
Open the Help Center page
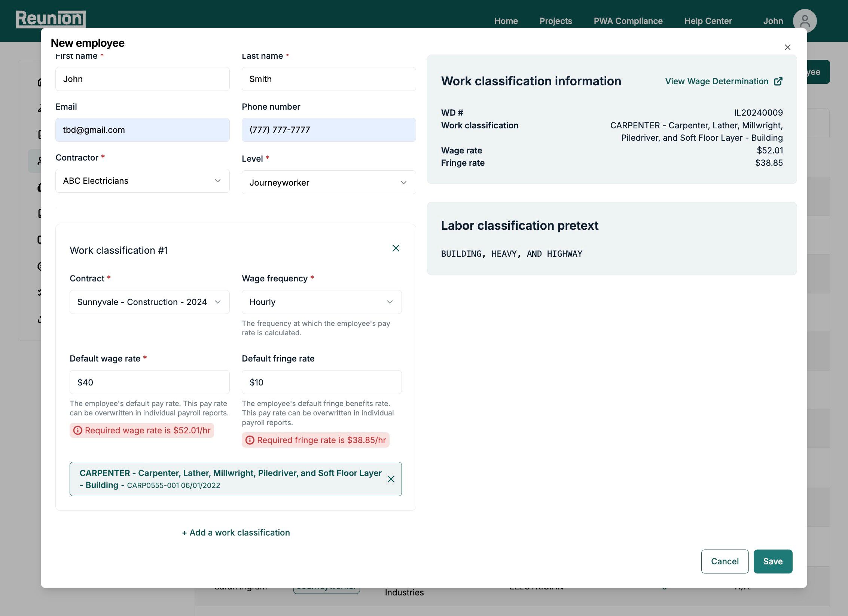tap(708, 21)
